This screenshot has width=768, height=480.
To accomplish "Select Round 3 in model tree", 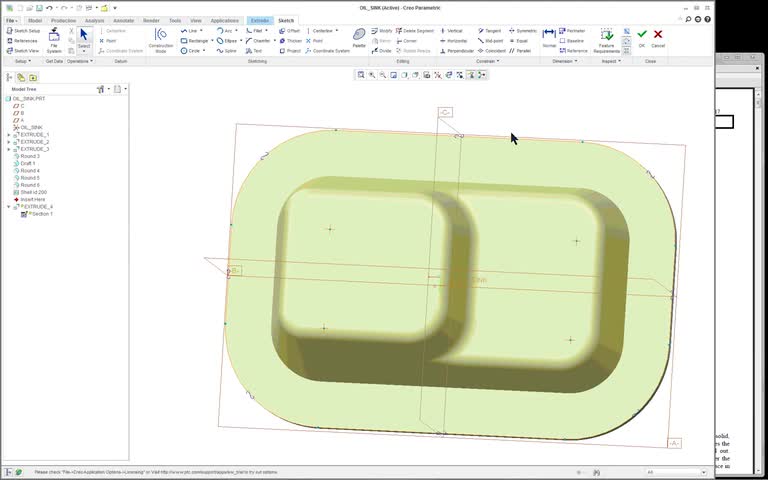I will coord(26,156).
